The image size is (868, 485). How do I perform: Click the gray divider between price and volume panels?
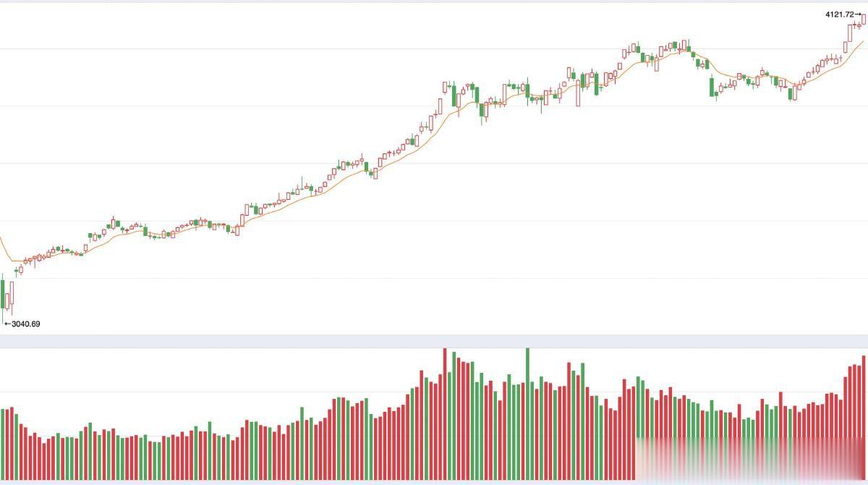434,340
